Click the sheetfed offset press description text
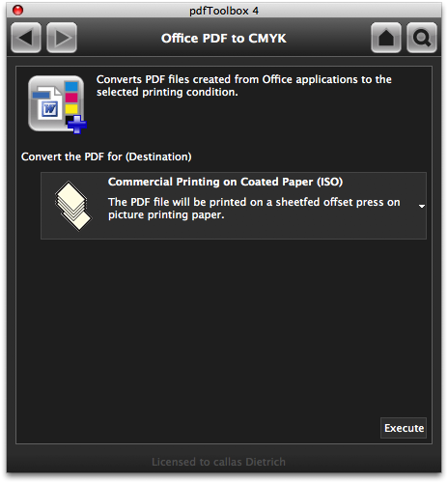This screenshot has width=448, height=483. click(254, 209)
